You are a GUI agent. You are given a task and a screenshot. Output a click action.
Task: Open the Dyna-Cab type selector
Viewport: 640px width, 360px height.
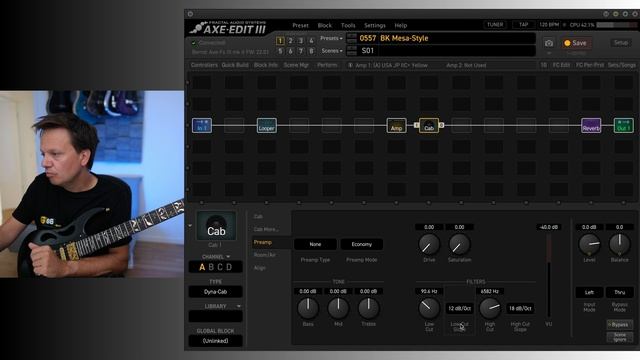click(216, 292)
